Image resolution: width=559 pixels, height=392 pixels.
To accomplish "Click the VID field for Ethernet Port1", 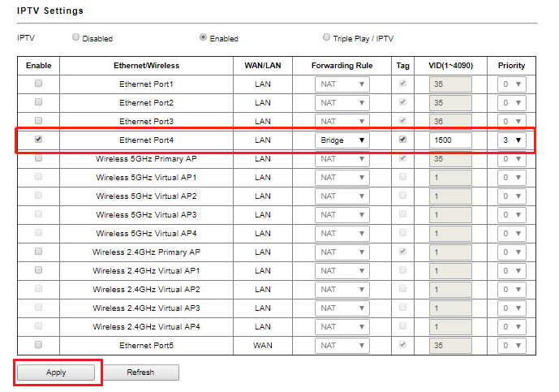I will [450, 84].
